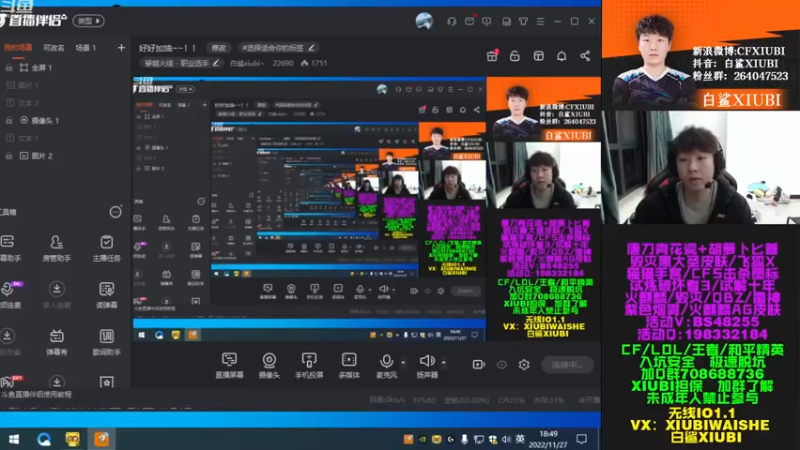Edit the 穿越火线 · 职业选手 category
800x450 pixels.
tap(181, 63)
